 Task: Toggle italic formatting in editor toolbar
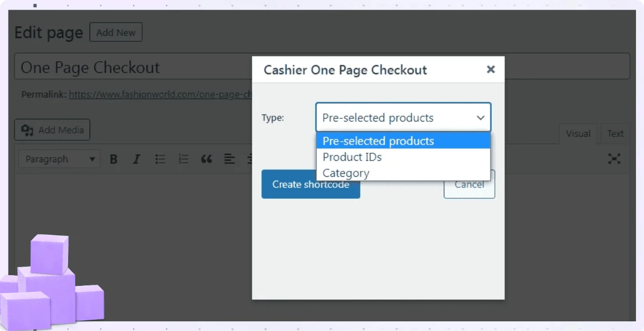point(136,159)
